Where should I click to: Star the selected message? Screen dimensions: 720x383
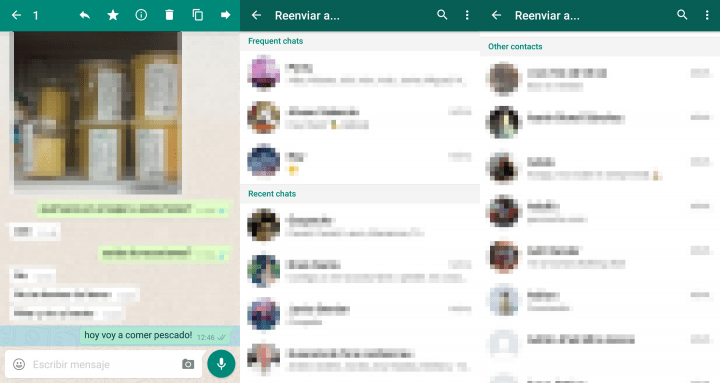(113, 15)
